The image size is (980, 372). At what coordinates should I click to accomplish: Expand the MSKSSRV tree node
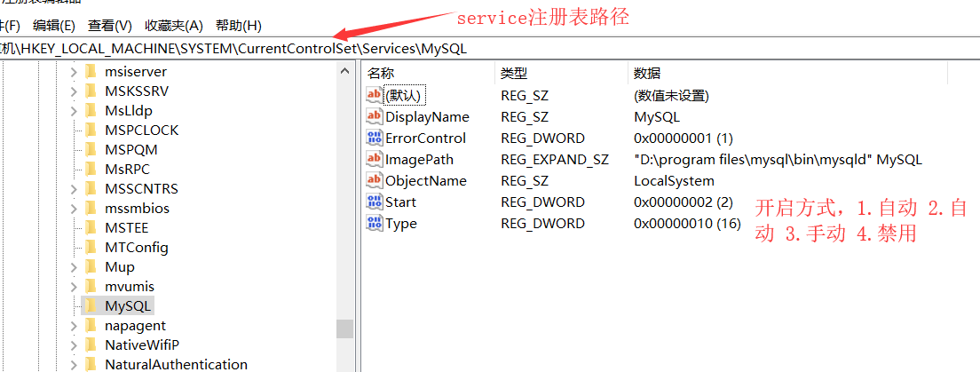(x=74, y=91)
